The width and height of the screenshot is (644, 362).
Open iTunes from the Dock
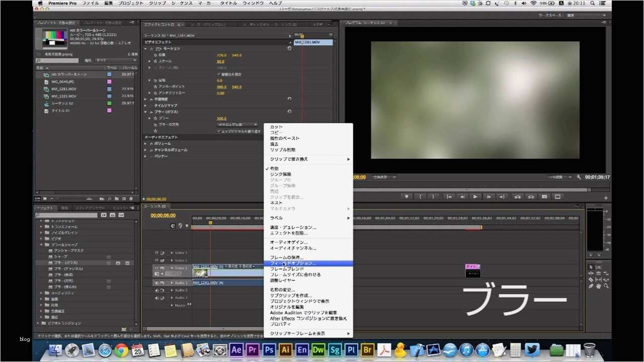[x=466, y=349]
